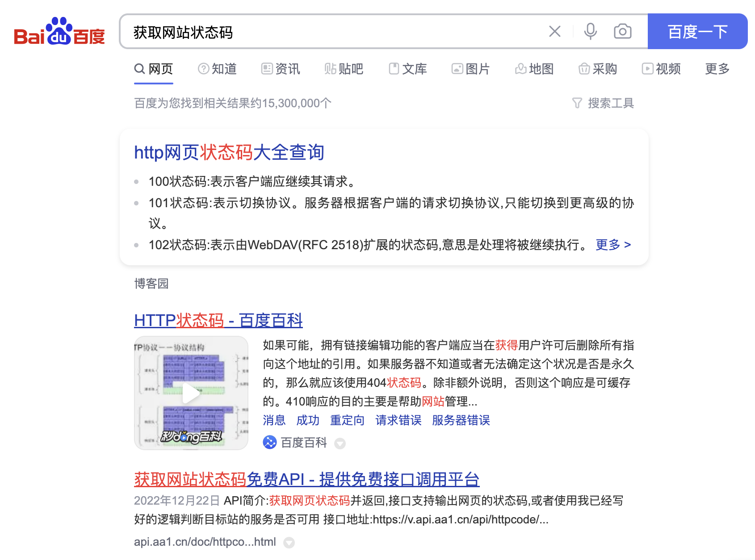Activate voice search microphone icon
755x560 pixels.
[x=590, y=31]
